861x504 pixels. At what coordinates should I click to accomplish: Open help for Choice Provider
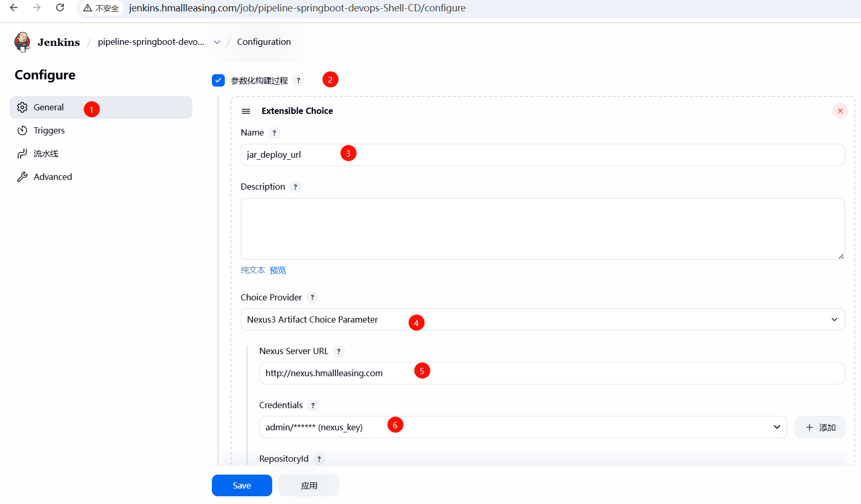312,298
